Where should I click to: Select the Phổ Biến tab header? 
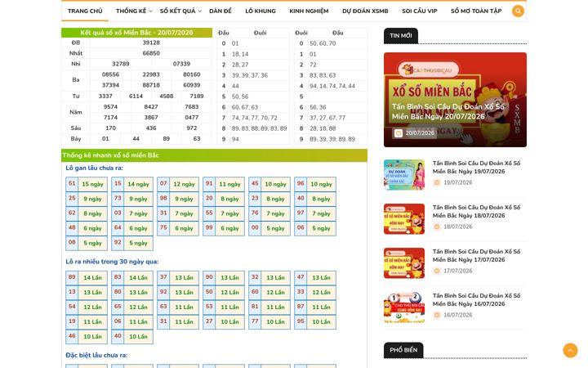403,350
